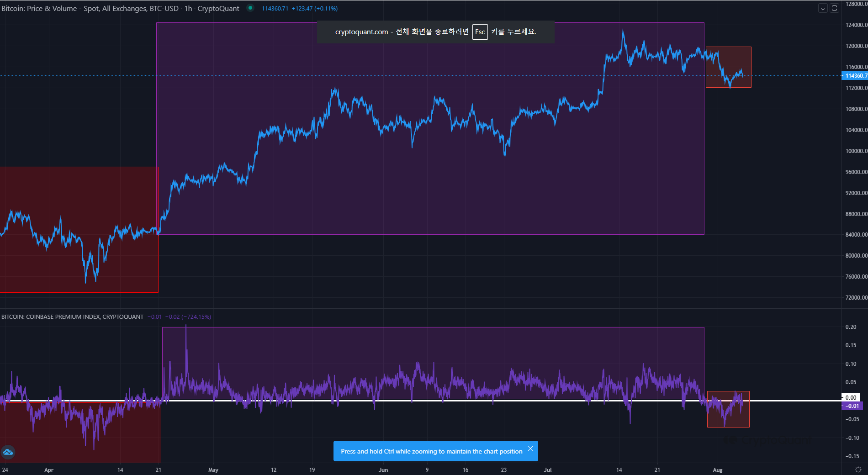The image size is (868, 475).
Task: Dismiss the Ctrl zoom tip notification
Action: (x=530, y=449)
